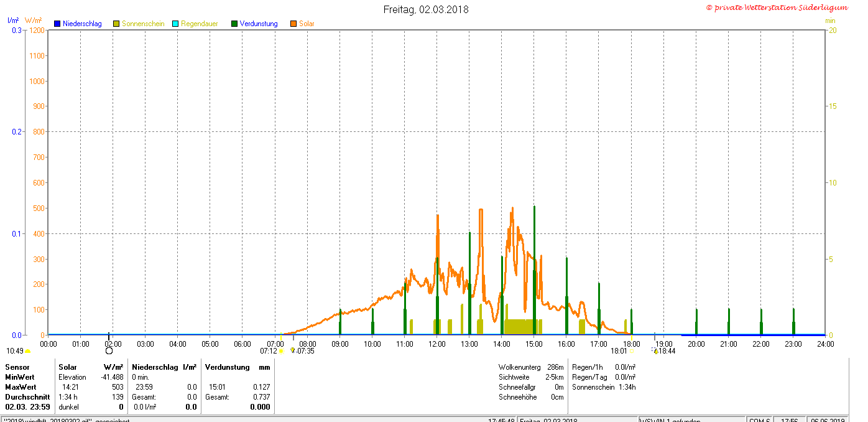Click the green Verdunstung legend swatch
Viewport: 868px width, 422px height.
pos(234,24)
